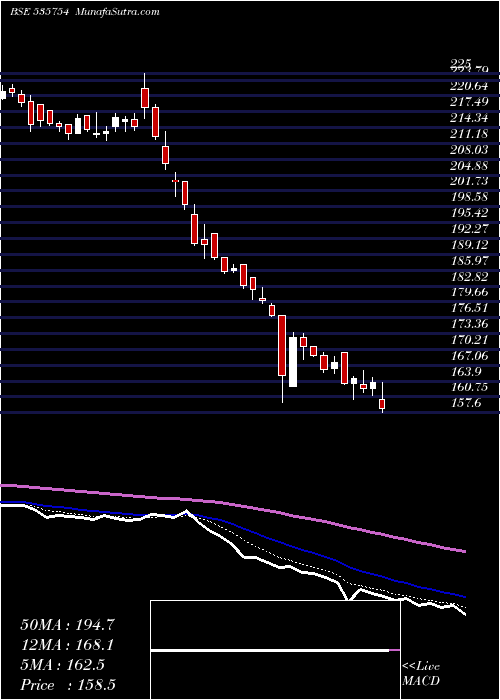
Task: Click the 5MA : 162.5 readout
Action: 62,665
